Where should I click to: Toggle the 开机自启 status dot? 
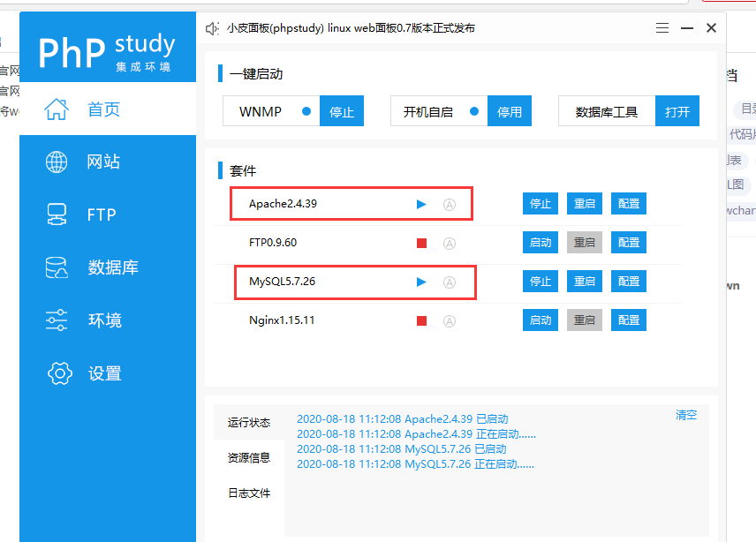click(x=474, y=111)
